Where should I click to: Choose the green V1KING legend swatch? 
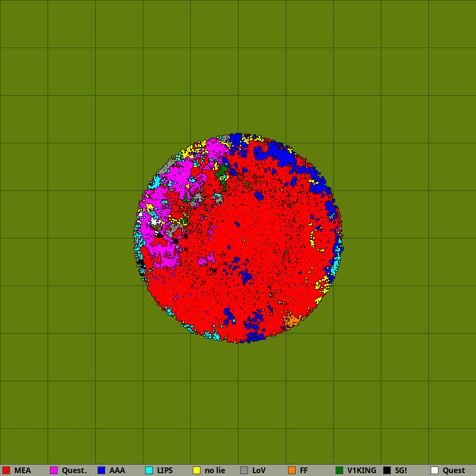(x=339, y=470)
